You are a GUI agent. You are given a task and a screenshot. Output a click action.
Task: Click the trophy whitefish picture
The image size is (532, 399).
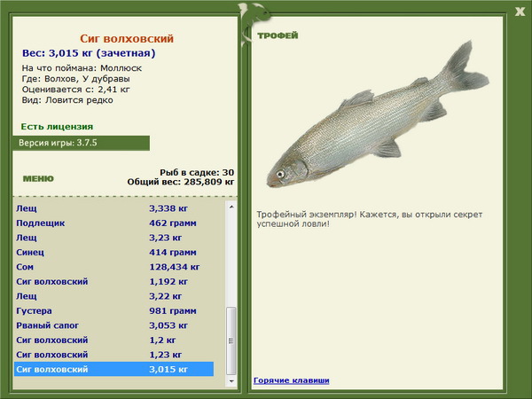[378, 115]
